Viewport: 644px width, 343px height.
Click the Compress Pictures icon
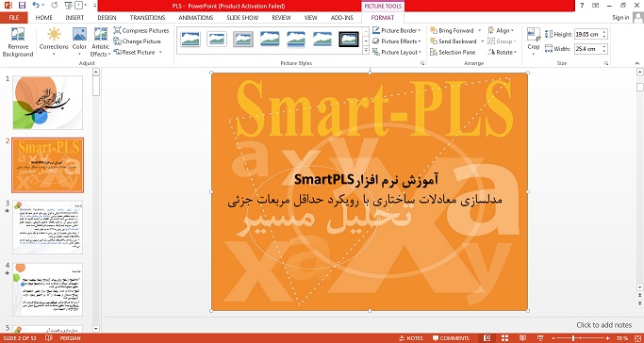pos(118,30)
